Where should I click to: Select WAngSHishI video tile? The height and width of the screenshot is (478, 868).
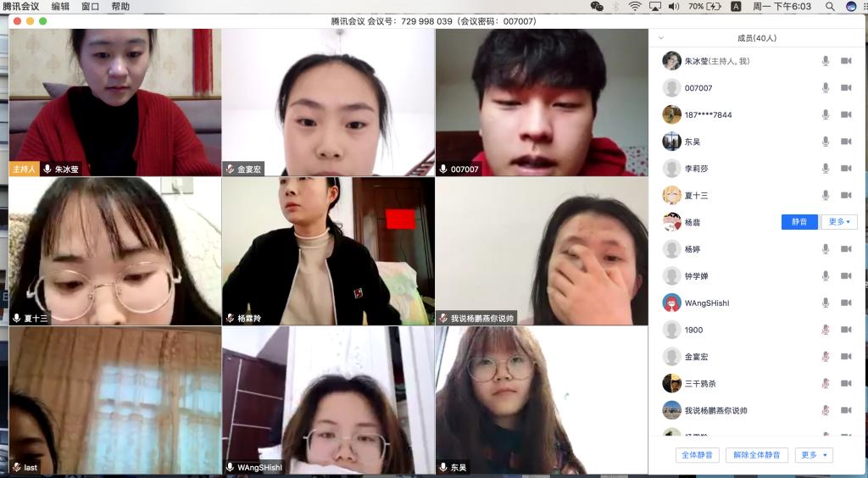tap(328, 400)
